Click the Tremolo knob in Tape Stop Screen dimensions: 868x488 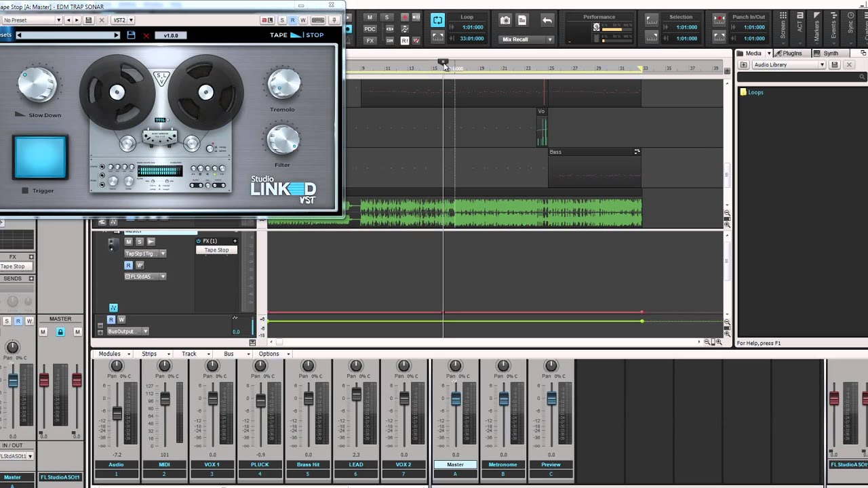[x=283, y=84]
